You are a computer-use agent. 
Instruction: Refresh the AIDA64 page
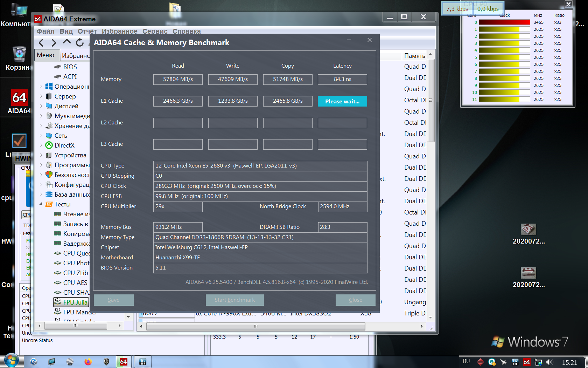[x=80, y=43]
